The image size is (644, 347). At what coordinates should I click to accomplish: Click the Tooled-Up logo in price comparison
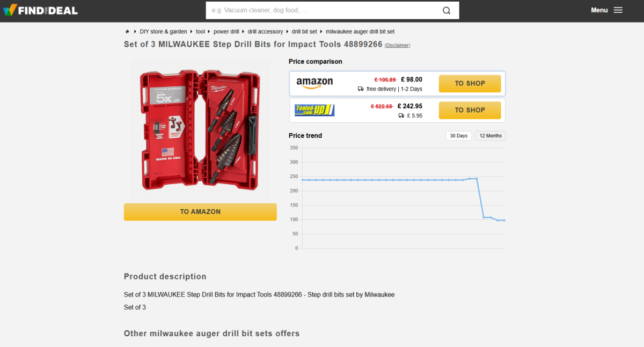(x=314, y=110)
